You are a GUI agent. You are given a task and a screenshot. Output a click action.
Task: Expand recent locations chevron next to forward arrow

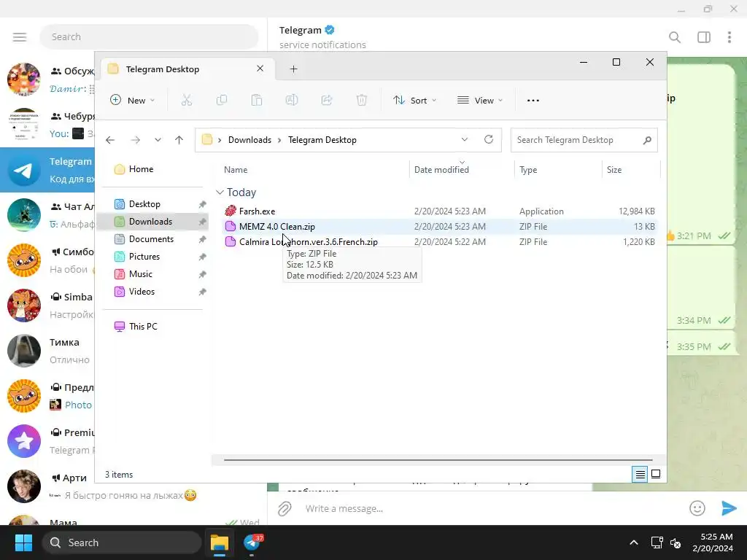pos(158,140)
